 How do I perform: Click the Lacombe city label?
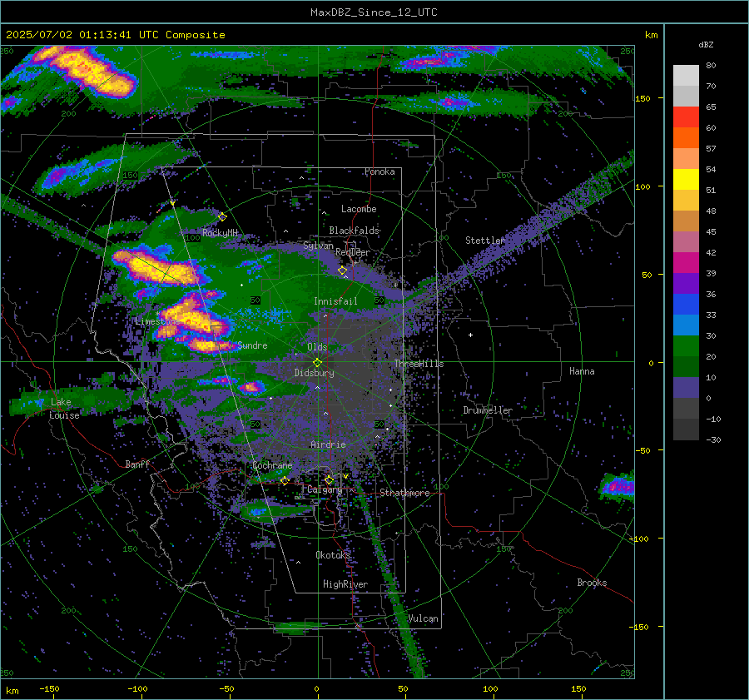[359, 209]
